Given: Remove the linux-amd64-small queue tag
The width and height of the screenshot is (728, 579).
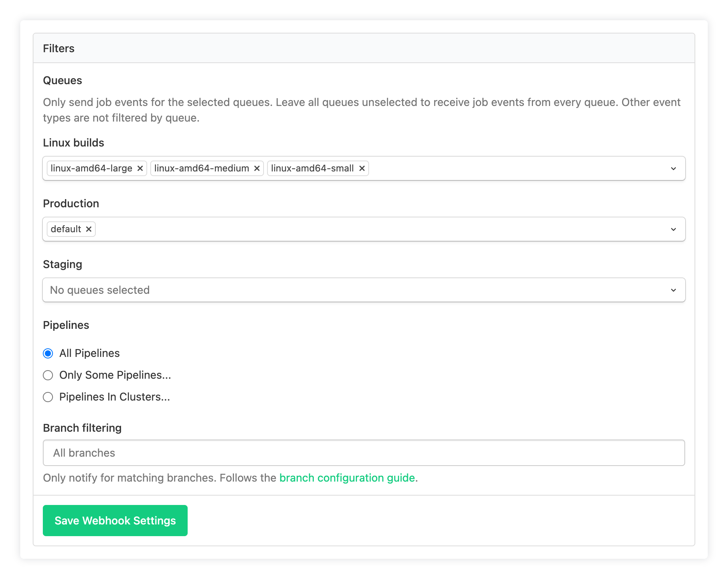Looking at the screenshot, I should click(362, 168).
